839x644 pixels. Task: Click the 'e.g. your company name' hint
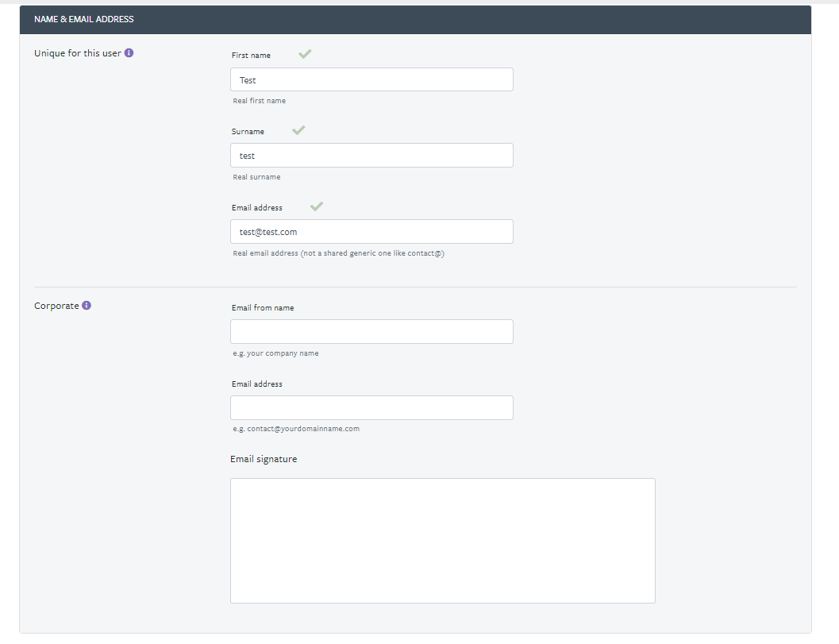(x=275, y=353)
